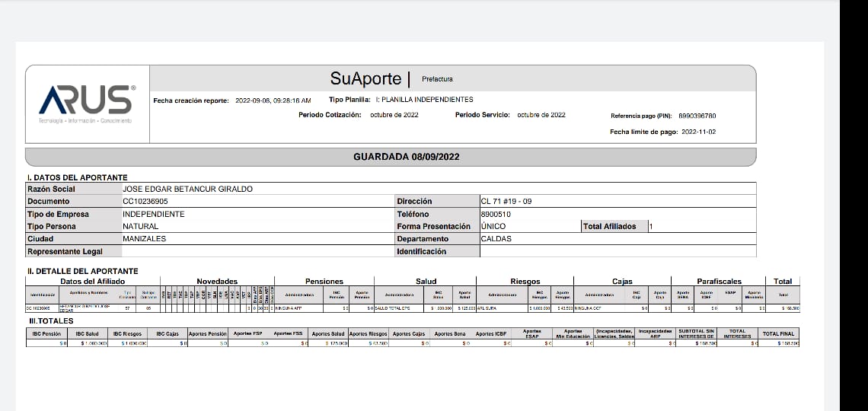Click the TOTAL FINAL cell in totals
Screen dimensions: 868x411
pos(778,334)
